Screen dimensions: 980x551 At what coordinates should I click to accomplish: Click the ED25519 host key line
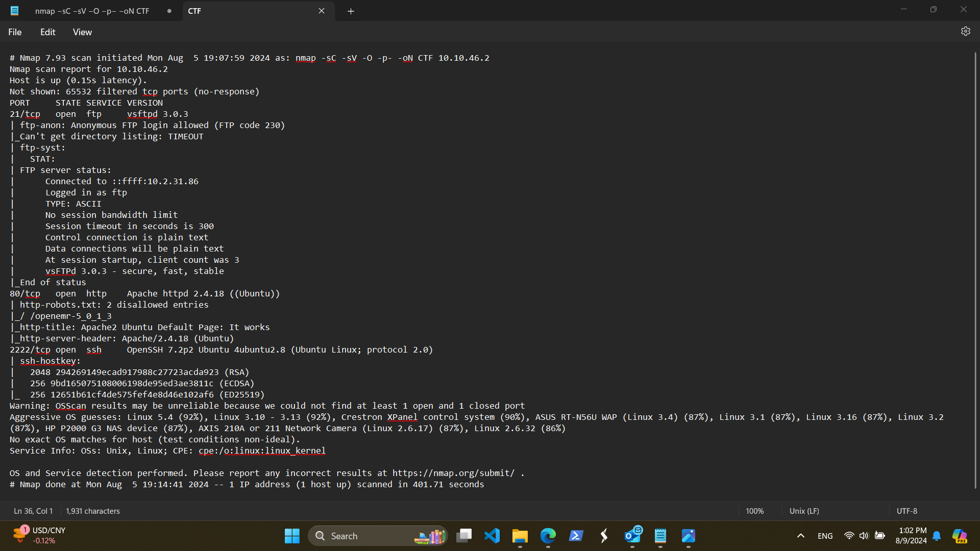(x=147, y=394)
